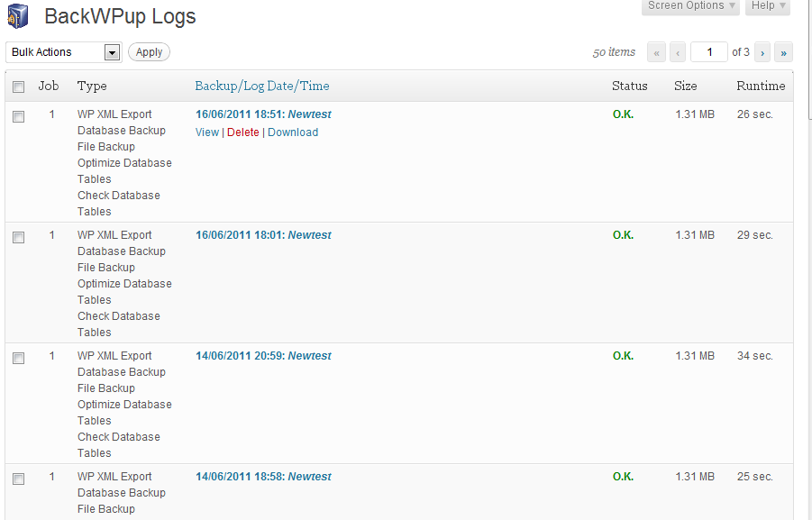This screenshot has width=812, height=520.
Task: Click the current page number field
Action: click(709, 52)
